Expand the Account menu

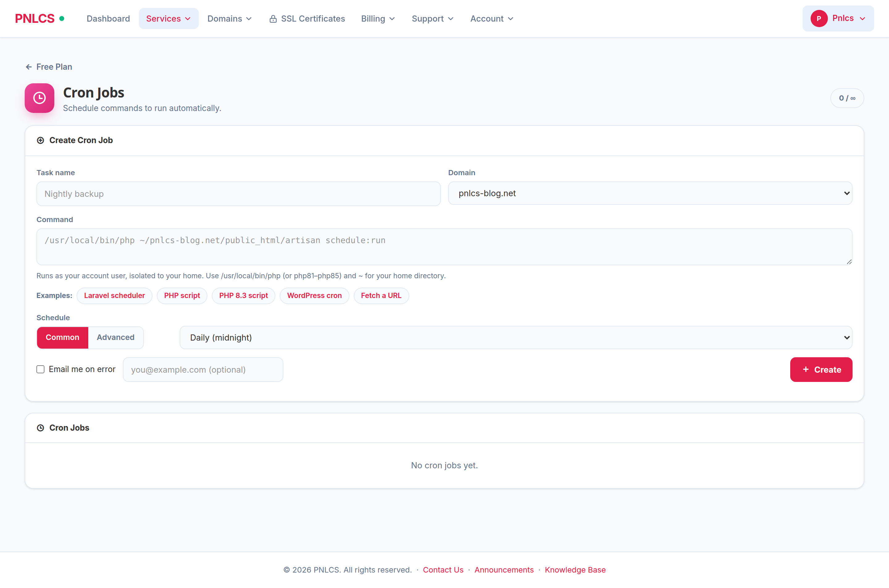tap(491, 19)
